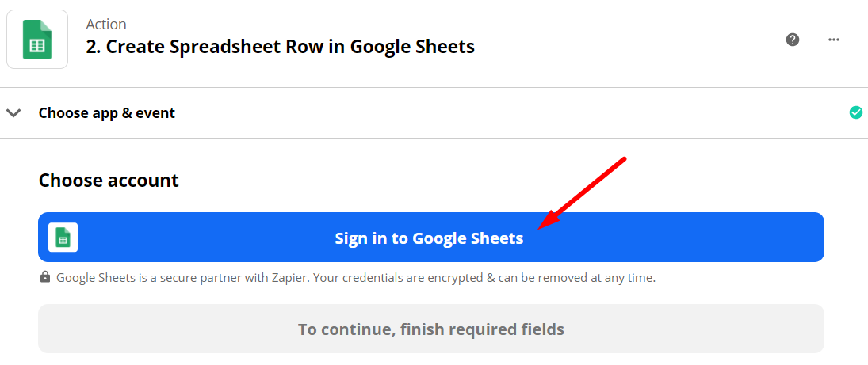Open the three-dot more options menu
Screen dimensions: 868x365
(833, 40)
